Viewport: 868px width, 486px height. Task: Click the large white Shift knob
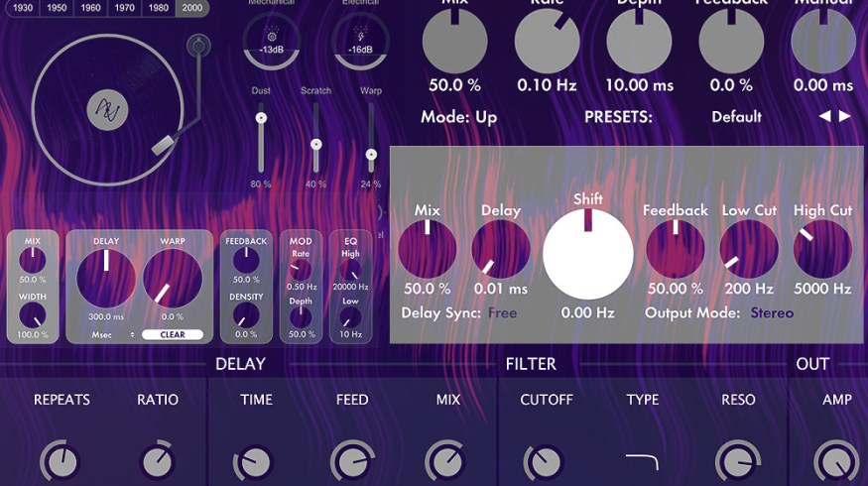587,255
